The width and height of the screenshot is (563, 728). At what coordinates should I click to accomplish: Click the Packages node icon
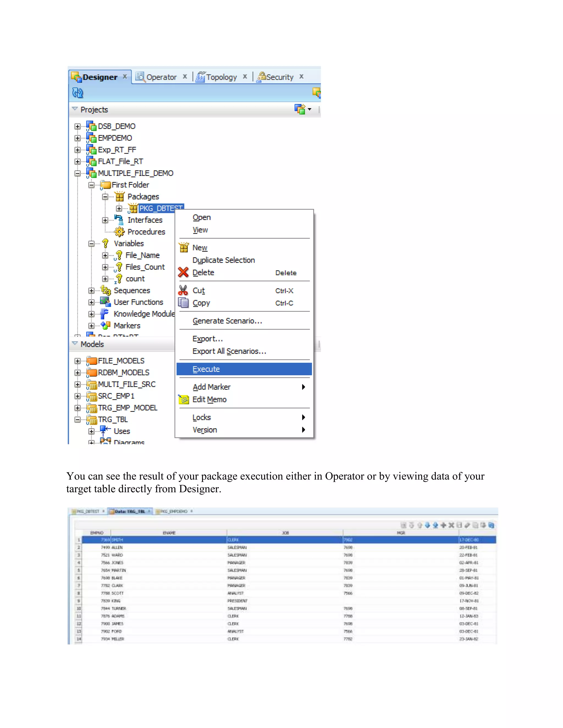[120, 197]
